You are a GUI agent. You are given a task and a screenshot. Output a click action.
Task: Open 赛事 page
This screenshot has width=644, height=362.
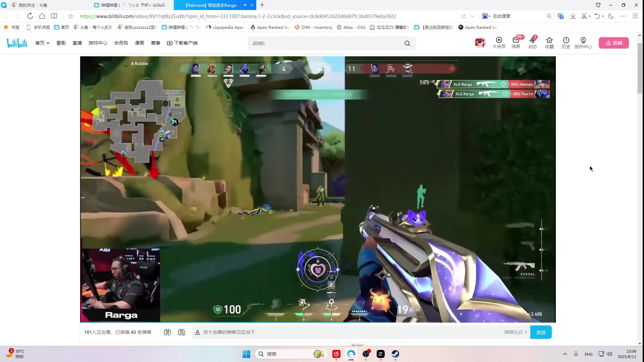[x=156, y=43]
